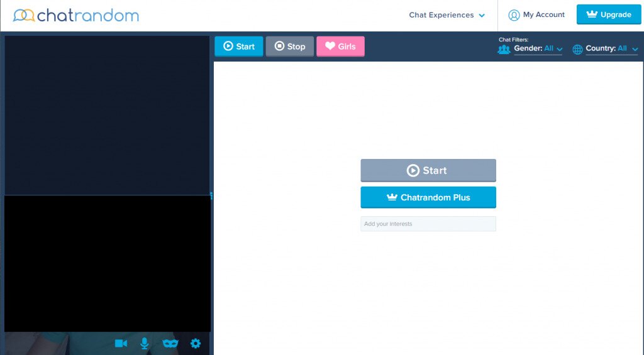Expand the Chat Experiences menu
Image resolution: width=644 pixels, height=355 pixels.
447,15
